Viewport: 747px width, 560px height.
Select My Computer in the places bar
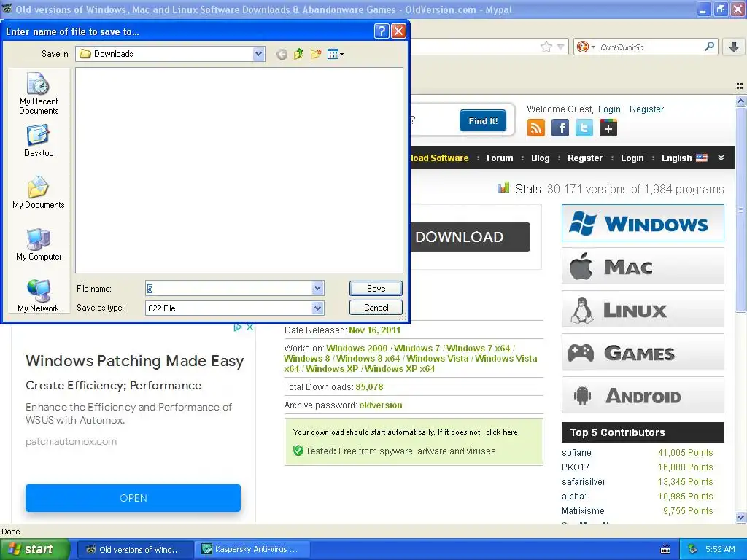(x=39, y=244)
